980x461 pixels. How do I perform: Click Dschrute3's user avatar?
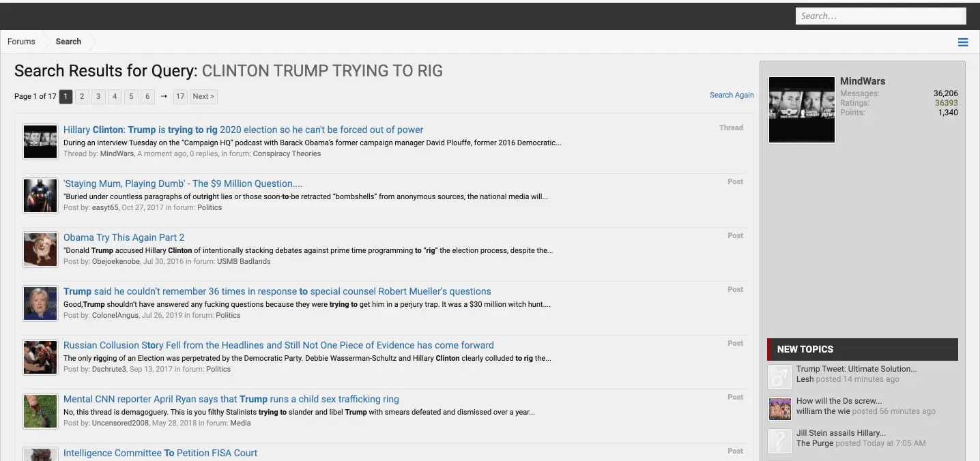click(x=40, y=357)
